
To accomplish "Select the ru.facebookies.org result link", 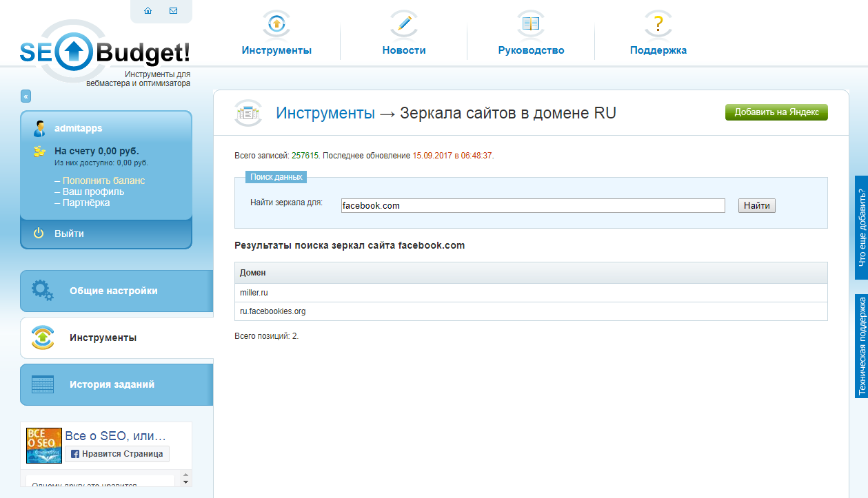I will (272, 311).
